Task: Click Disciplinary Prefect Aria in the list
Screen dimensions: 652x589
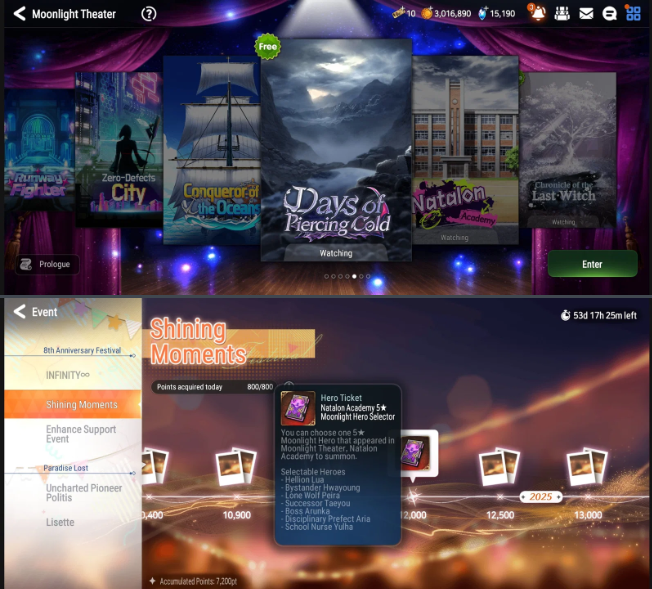Action: click(x=327, y=519)
